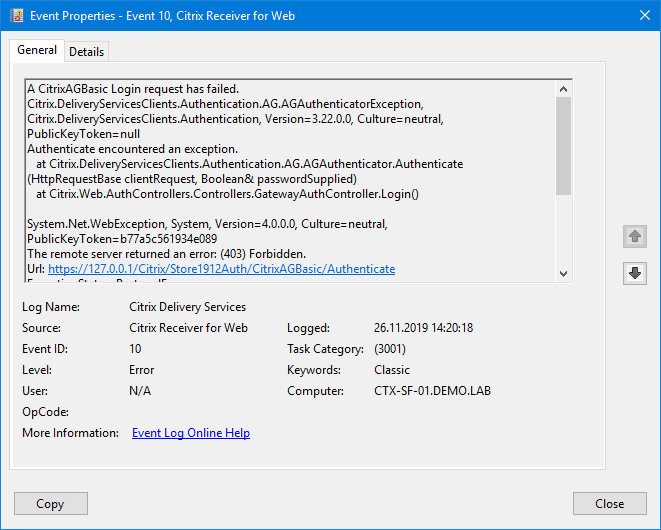Click the 'Version=3.22.0.0' assembly line
Viewport: 661px width, 530px height.
(235, 119)
